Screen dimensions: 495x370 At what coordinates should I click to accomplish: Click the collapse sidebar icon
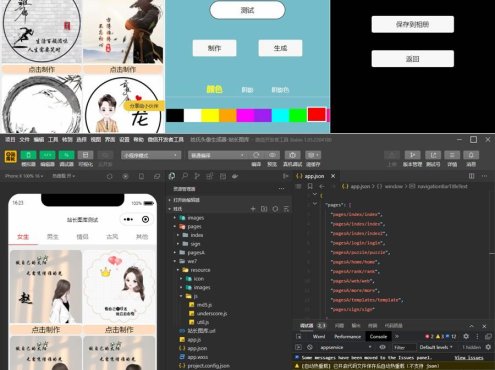tap(286, 176)
